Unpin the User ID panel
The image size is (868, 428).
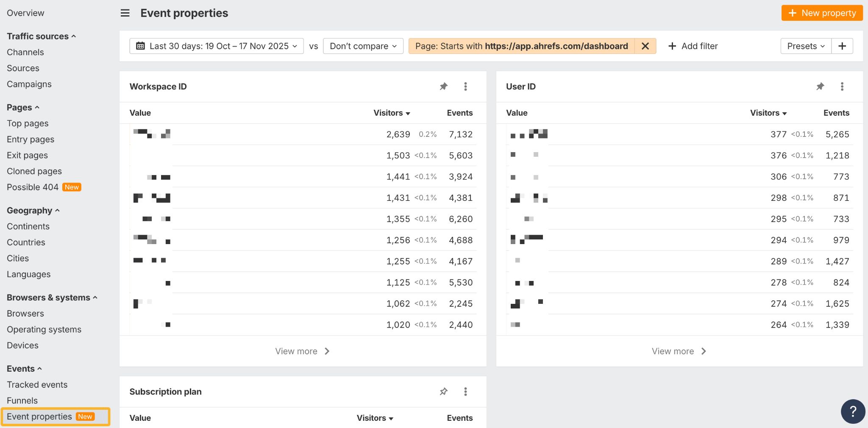coord(820,86)
